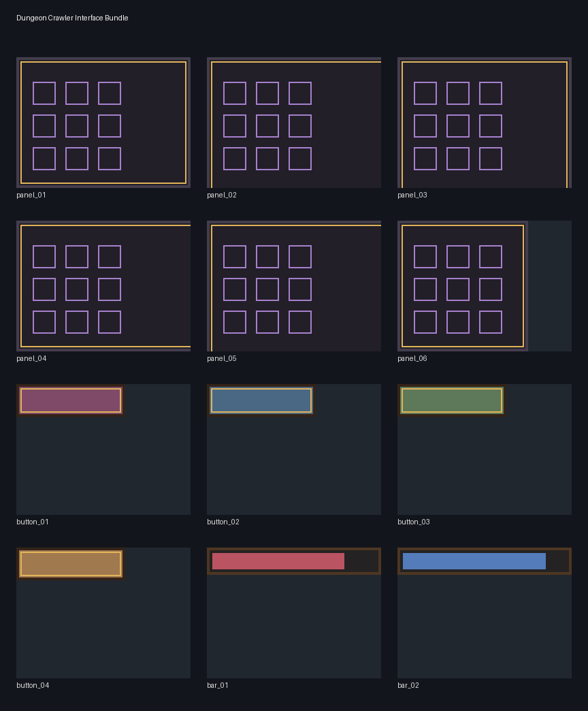Click the button_03 caption

[x=414, y=522]
